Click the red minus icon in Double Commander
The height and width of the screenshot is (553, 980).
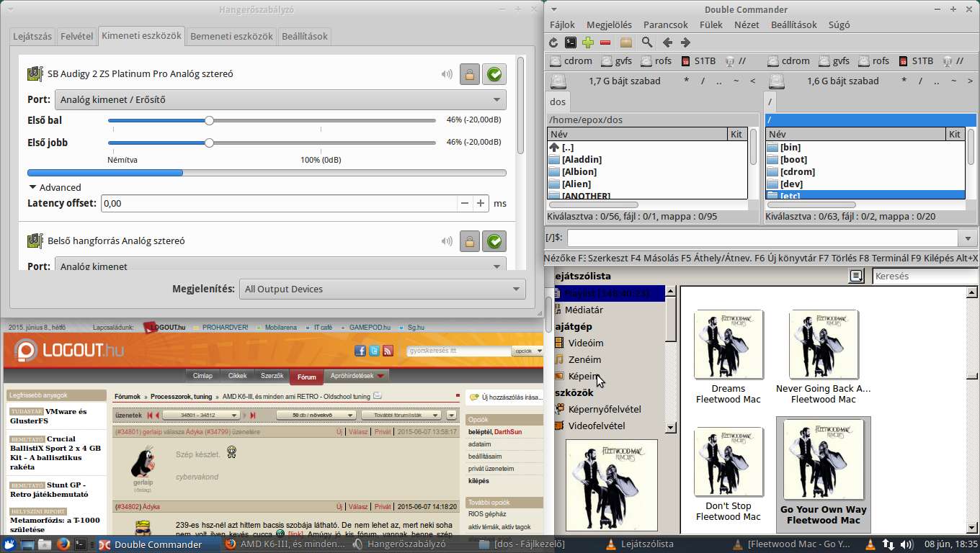pos(605,42)
